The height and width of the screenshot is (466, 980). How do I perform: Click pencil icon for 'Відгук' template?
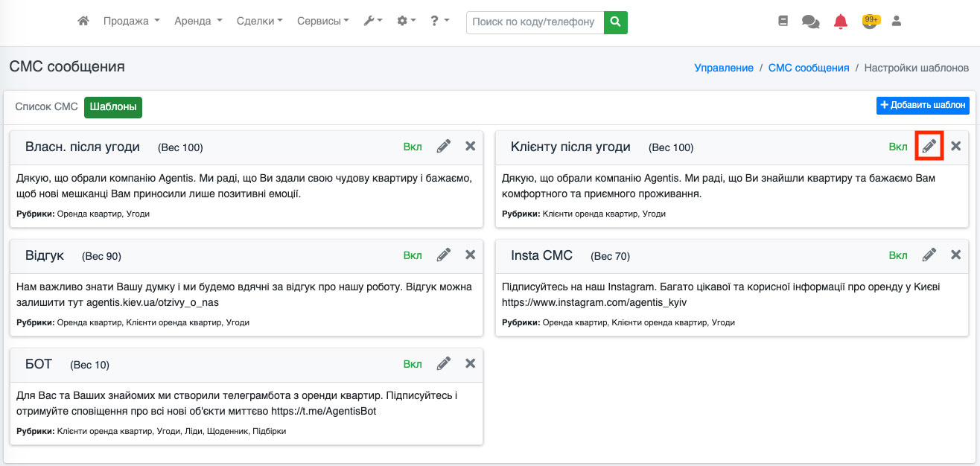[x=444, y=255]
